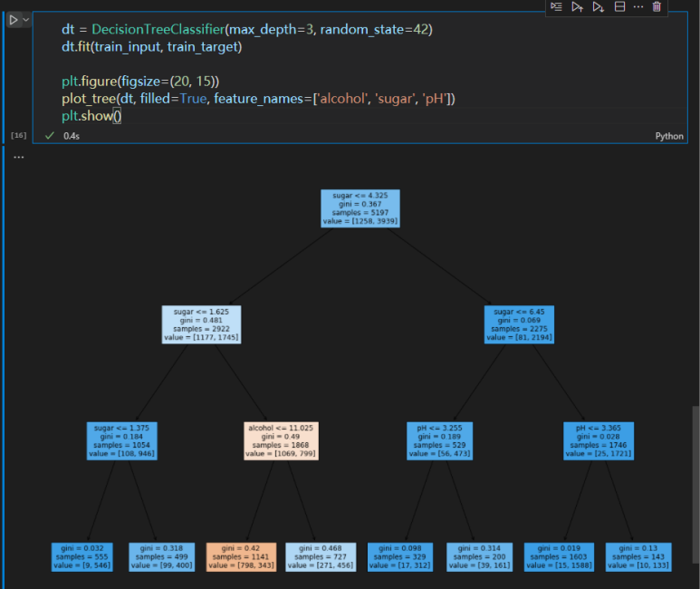
Task: Click the Split Cell icon
Action: pos(619,6)
